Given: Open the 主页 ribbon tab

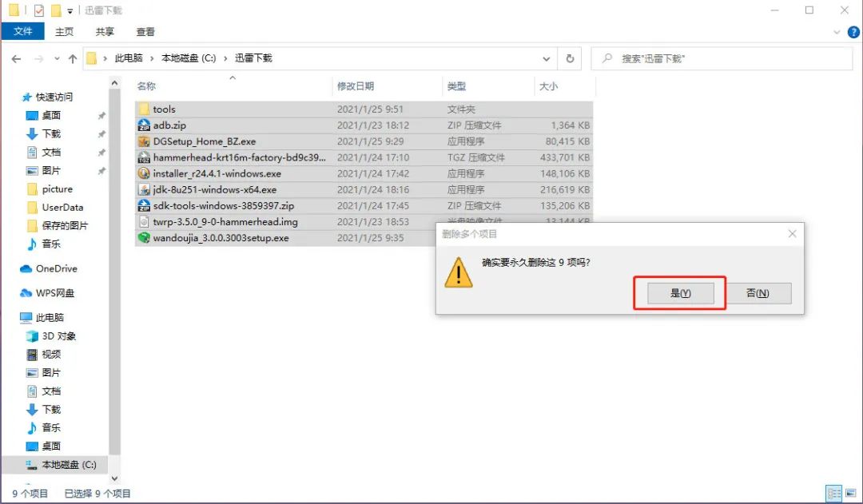Looking at the screenshot, I should point(65,31).
